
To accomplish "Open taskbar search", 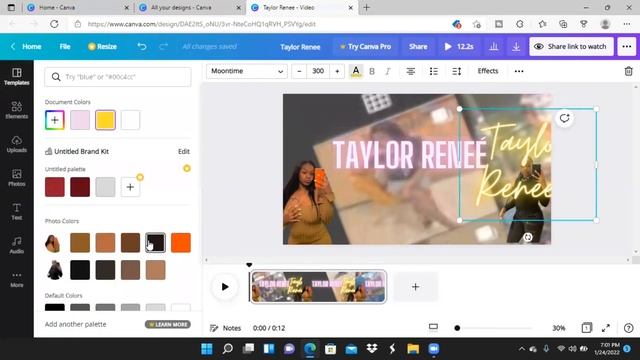I will click(228, 349).
